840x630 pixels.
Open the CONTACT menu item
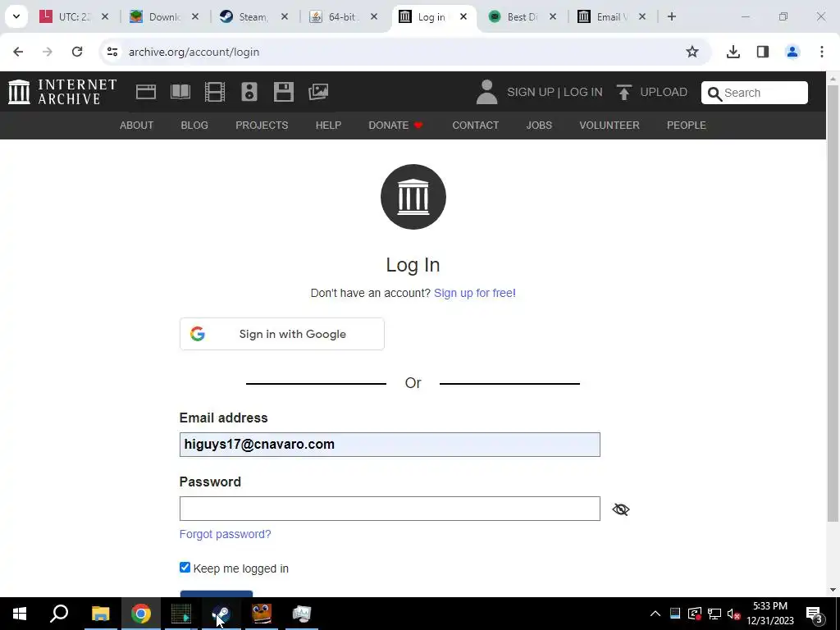pos(476,126)
